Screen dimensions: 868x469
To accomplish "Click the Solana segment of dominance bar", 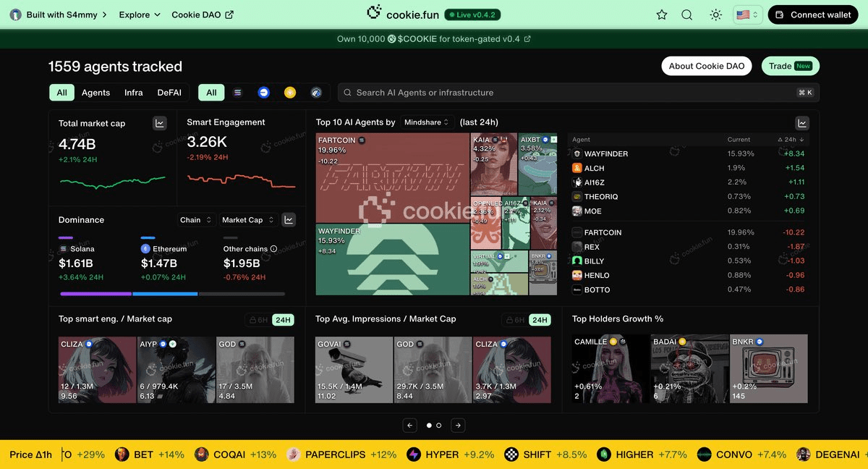I will point(95,294).
